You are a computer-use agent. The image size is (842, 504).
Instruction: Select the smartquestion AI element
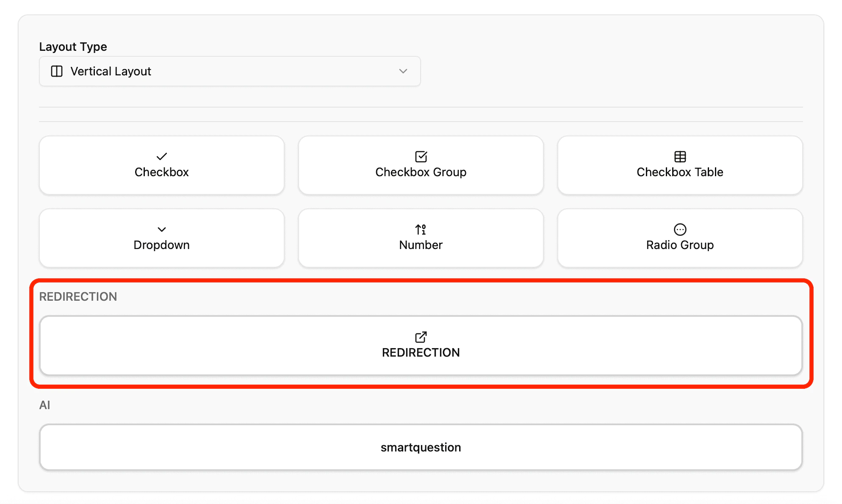coord(421,447)
